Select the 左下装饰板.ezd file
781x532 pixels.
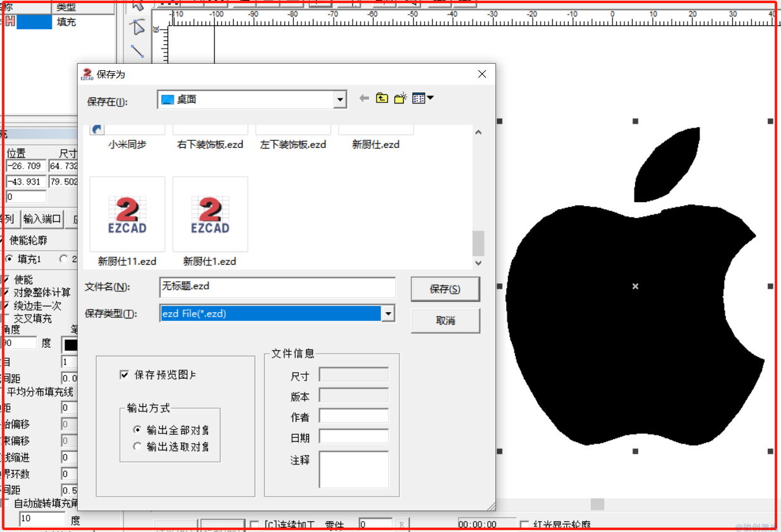tap(293, 145)
